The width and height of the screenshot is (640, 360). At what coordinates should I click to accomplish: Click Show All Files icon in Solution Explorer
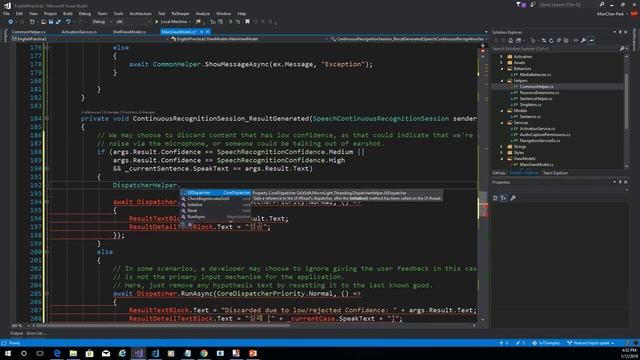(x=566, y=40)
